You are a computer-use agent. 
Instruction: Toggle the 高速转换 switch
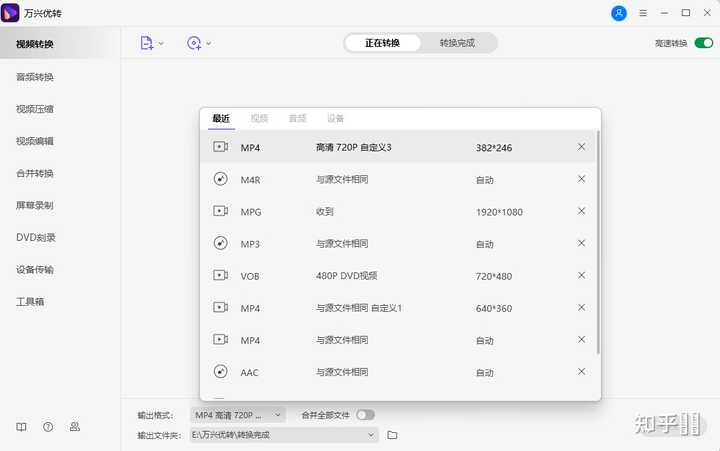[x=703, y=43]
